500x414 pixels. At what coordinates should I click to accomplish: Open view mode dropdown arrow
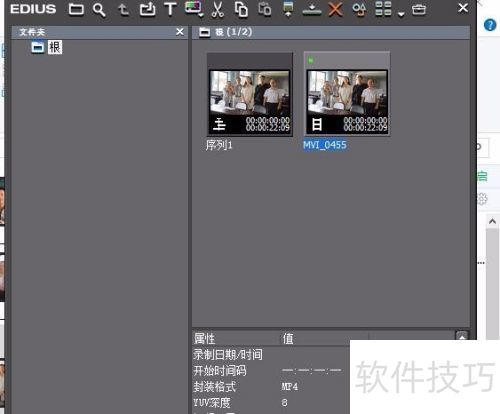coord(401,14)
